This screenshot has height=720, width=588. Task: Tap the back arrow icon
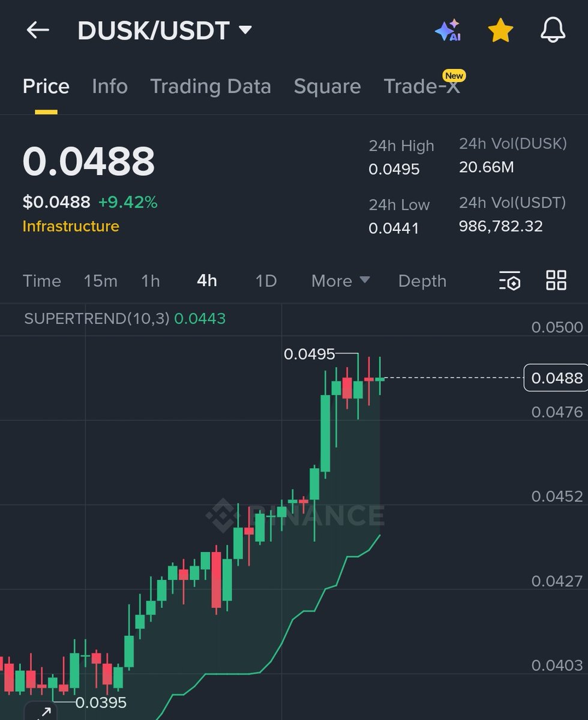click(x=37, y=31)
